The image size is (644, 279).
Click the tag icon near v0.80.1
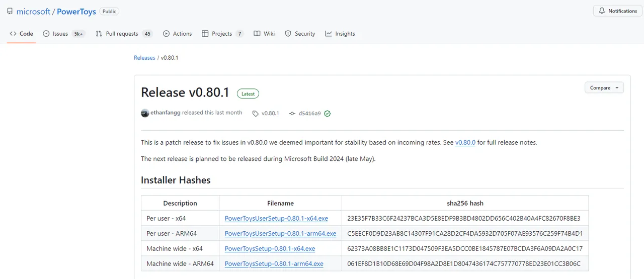[256, 114]
